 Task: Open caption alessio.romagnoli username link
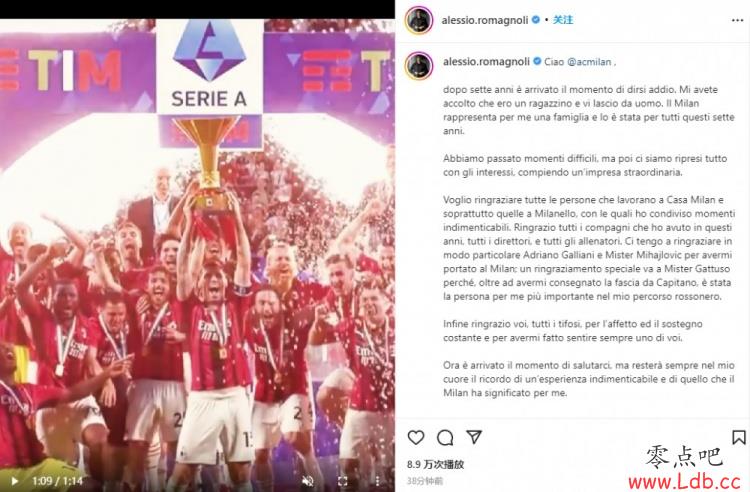point(486,62)
